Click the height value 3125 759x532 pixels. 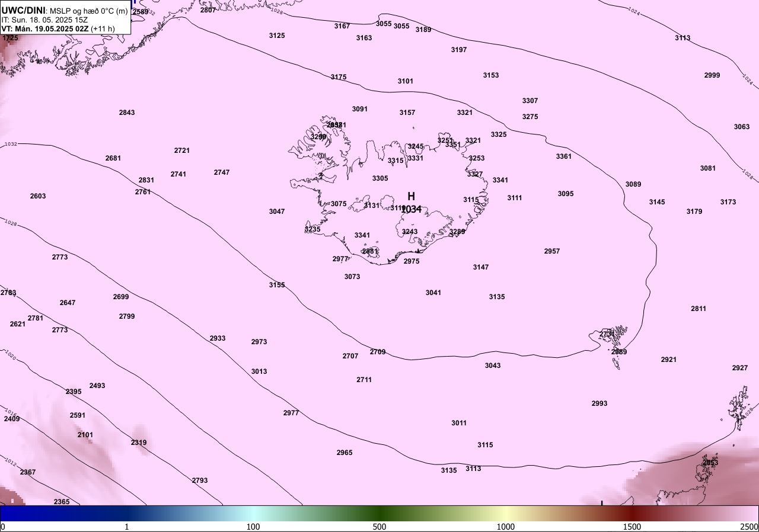[x=277, y=36]
